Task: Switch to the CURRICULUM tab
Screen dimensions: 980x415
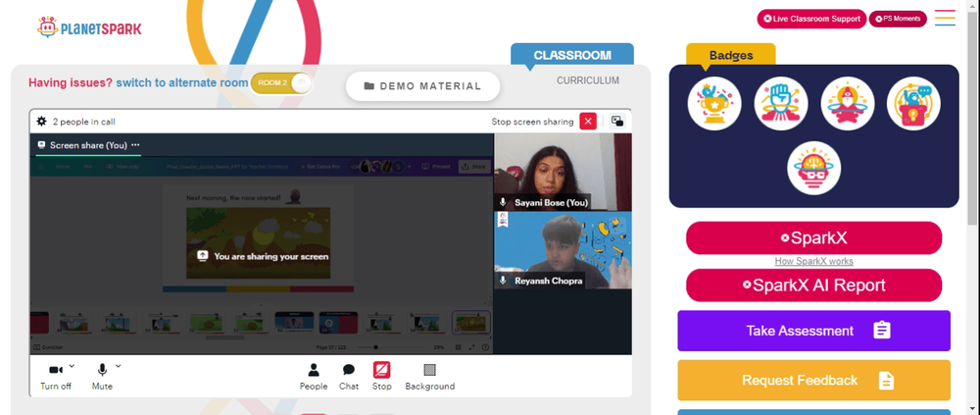Action: pyautogui.click(x=587, y=80)
